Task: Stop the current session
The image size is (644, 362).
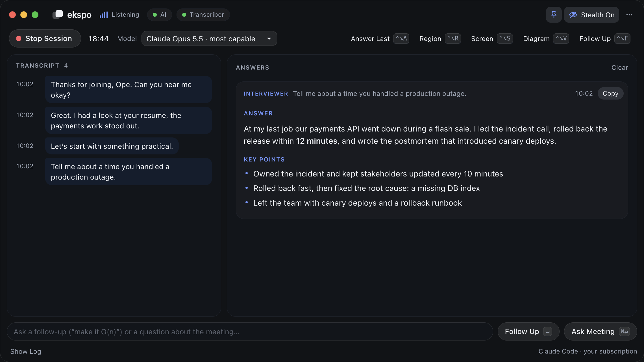Action: click(45, 38)
